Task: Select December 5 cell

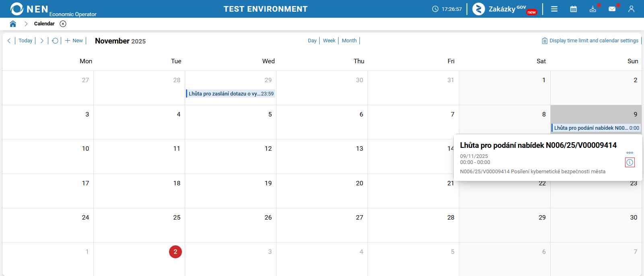Action: [x=413, y=259]
